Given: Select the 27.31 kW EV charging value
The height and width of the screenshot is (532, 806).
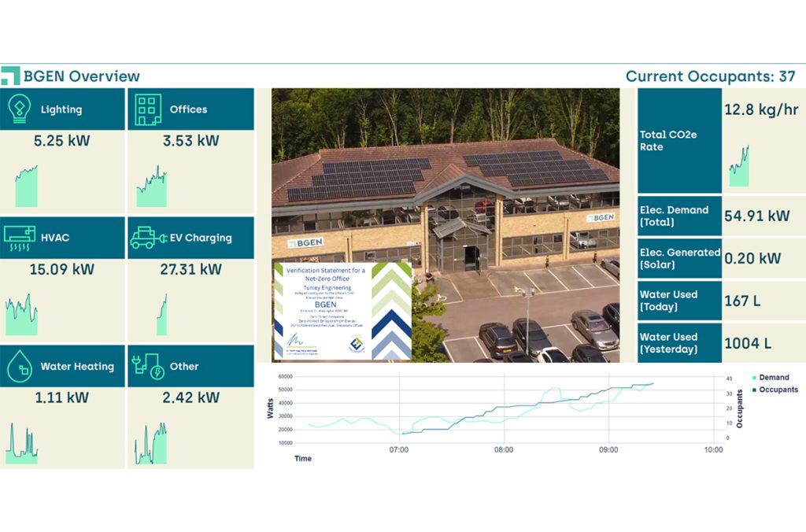Looking at the screenshot, I should (x=190, y=269).
